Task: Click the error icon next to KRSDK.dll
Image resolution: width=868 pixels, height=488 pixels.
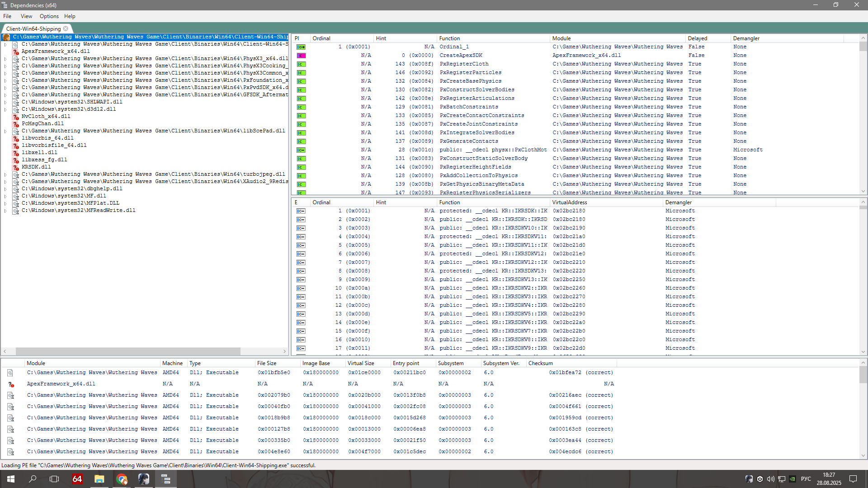Action: 16,167
